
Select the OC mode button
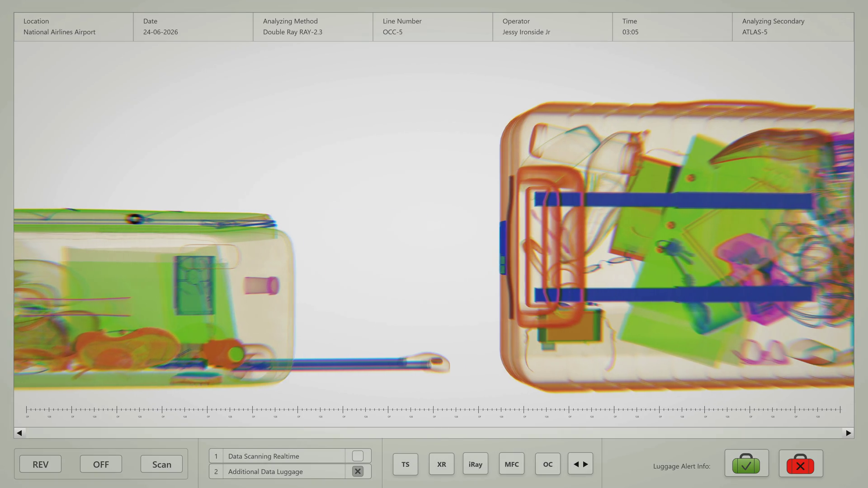pyautogui.click(x=547, y=464)
